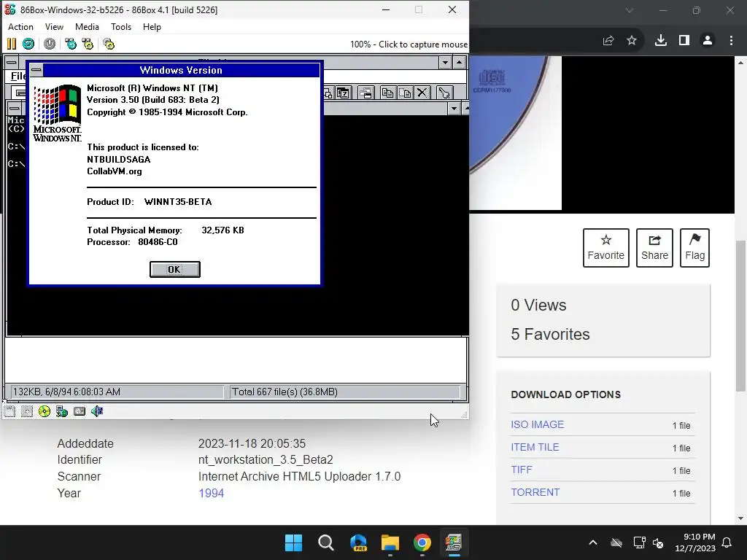Click page scrollbar up arrow

pos(740,63)
